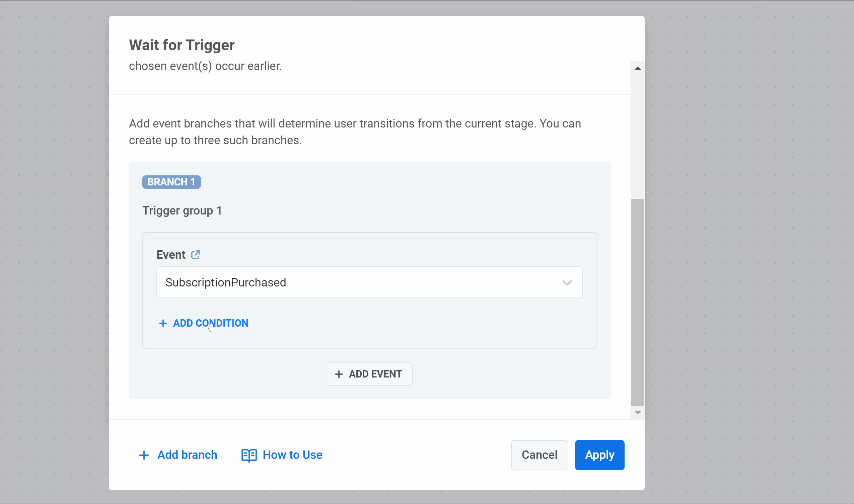The height and width of the screenshot is (504, 854).
Task: Click the Add branch text
Action: (187, 455)
